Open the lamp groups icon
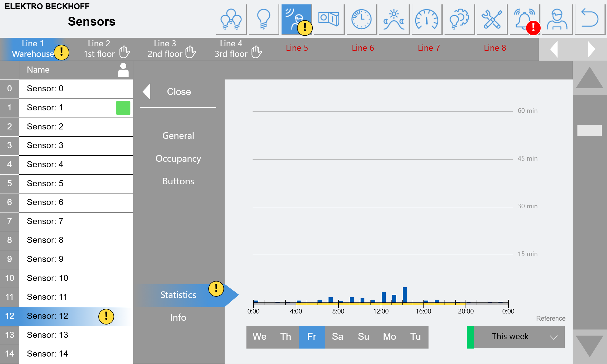 (x=231, y=19)
